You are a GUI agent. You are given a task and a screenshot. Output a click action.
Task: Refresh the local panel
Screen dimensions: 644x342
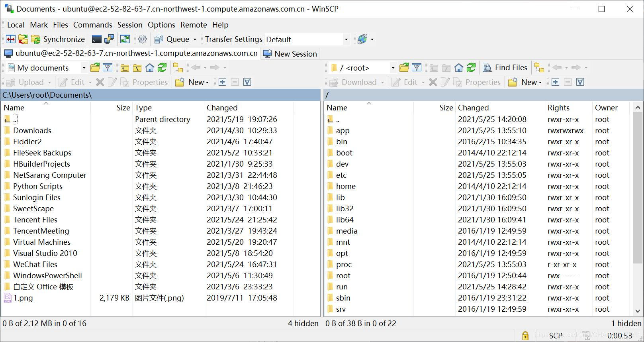click(162, 68)
